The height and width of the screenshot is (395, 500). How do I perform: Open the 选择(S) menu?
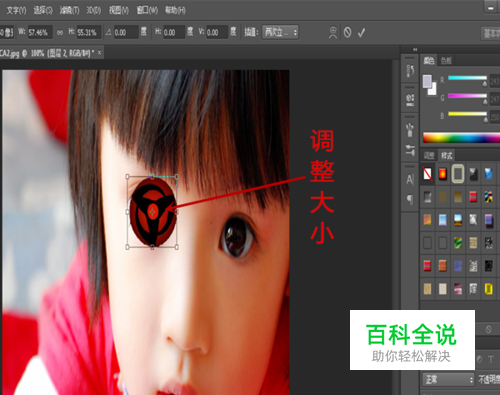click(x=43, y=10)
